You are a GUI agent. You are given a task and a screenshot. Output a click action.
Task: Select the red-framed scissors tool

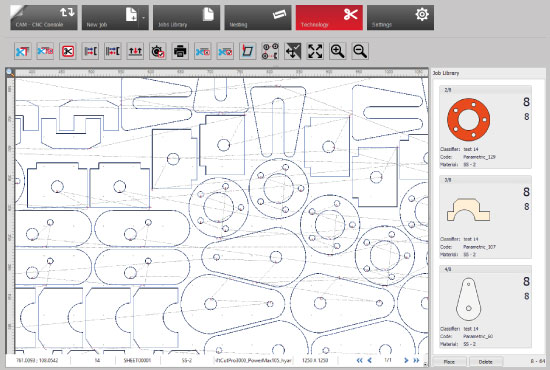click(68, 52)
